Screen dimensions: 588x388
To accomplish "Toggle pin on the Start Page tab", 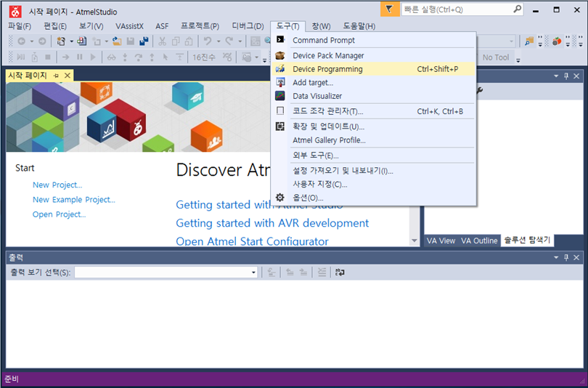I will pos(56,76).
